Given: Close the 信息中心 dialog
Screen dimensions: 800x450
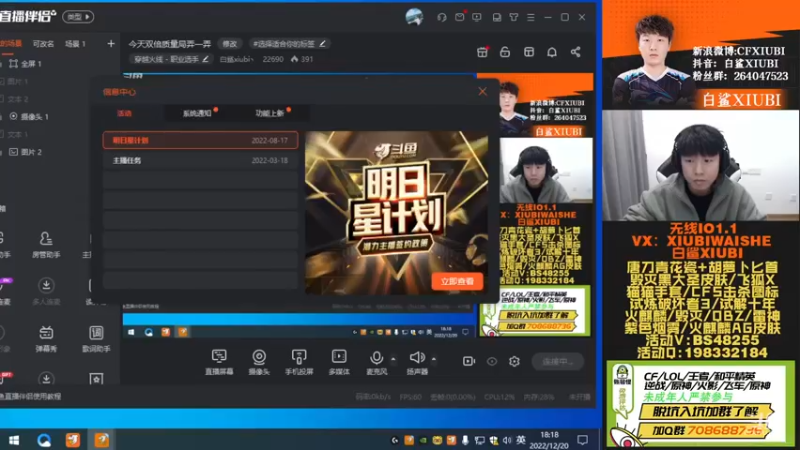Looking at the screenshot, I should pyautogui.click(x=482, y=91).
